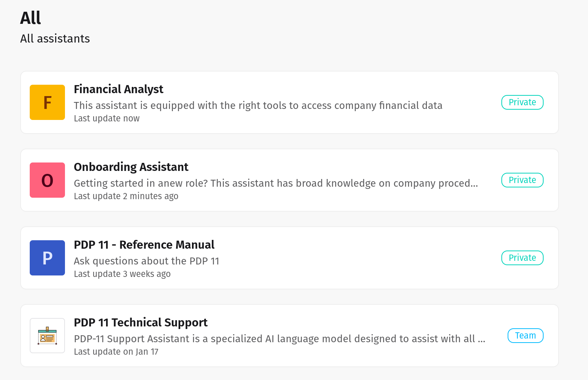Screen dimensions: 588x380
Task: Click the Financial Analyst yellow avatar icon
Action: tap(47, 102)
